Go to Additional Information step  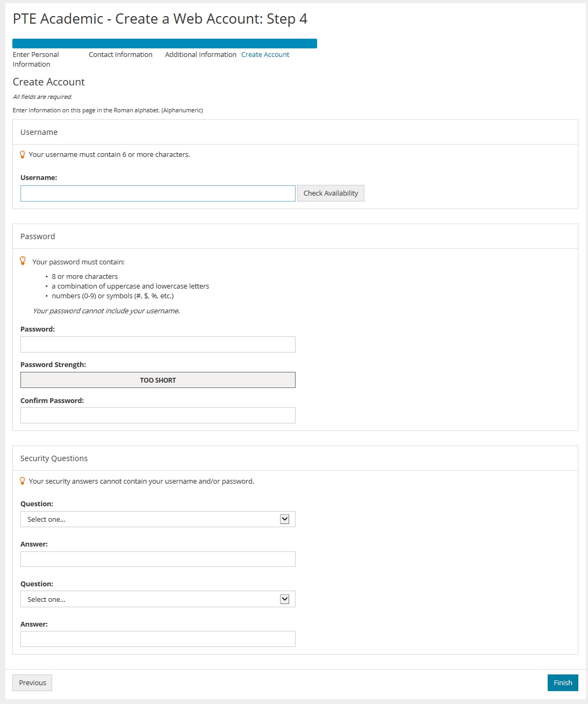pyautogui.click(x=200, y=55)
